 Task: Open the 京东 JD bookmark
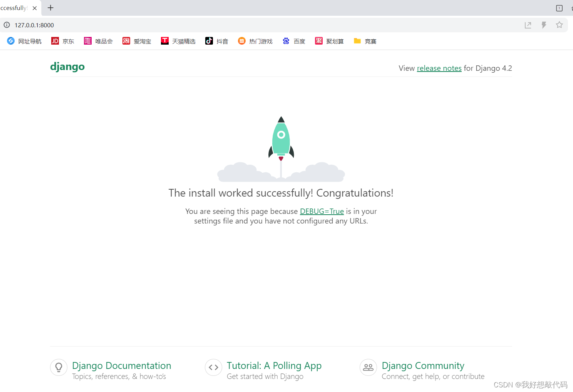click(x=63, y=41)
